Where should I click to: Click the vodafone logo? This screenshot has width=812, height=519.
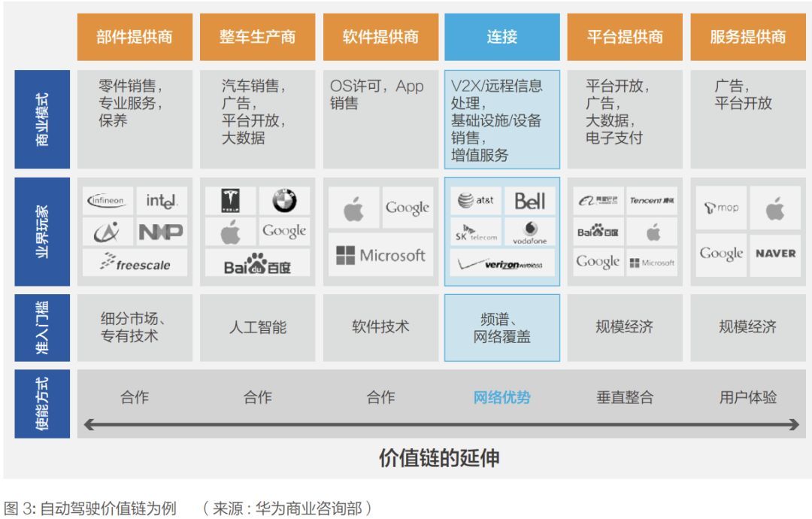tap(530, 232)
